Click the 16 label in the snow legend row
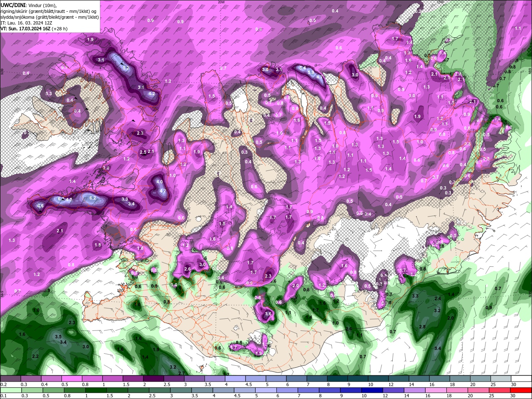Screen dimensions: 532x399 click(x=432, y=384)
